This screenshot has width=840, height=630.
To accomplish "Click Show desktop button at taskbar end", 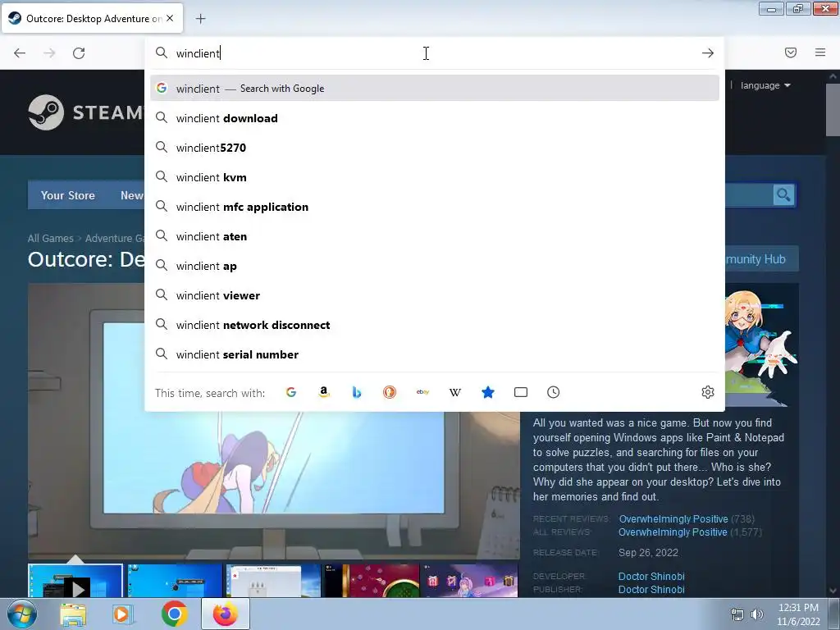I will click(834, 614).
